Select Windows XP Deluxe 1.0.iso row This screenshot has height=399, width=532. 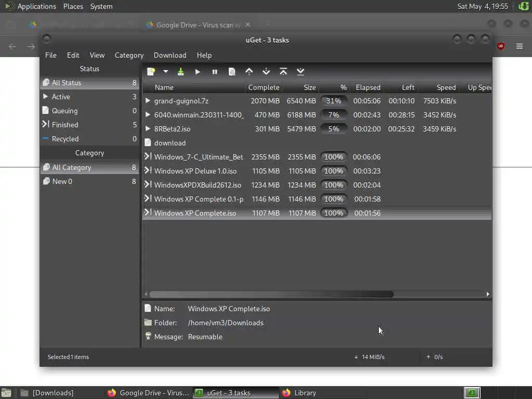[x=317, y=171]
